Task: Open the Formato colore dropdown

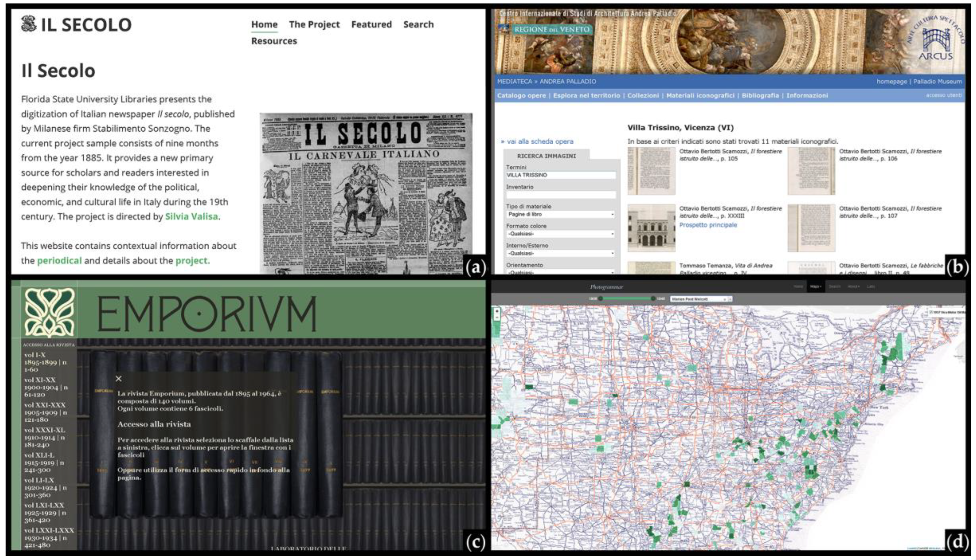Action: [560, 234]
